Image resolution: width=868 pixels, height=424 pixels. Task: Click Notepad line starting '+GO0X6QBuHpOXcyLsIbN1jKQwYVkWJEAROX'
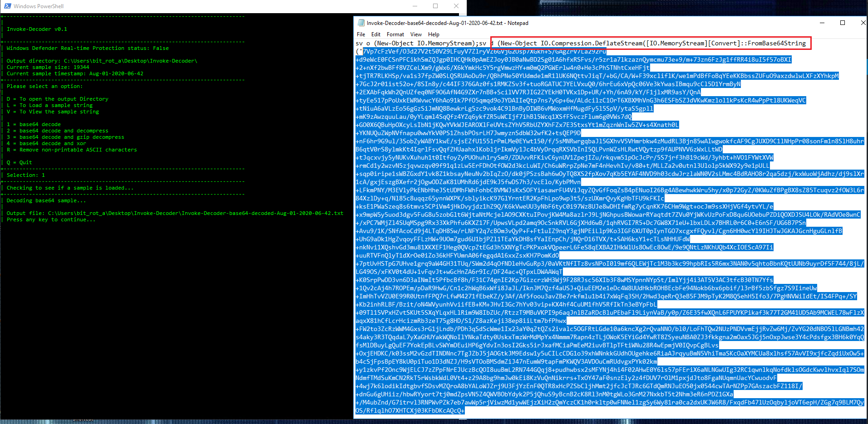517,125
